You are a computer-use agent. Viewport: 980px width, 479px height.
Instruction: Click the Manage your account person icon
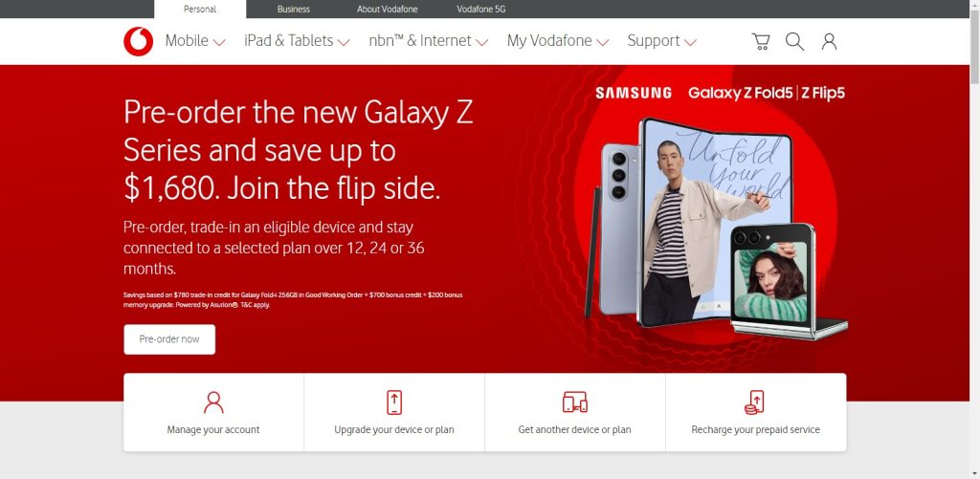point(213,403)
